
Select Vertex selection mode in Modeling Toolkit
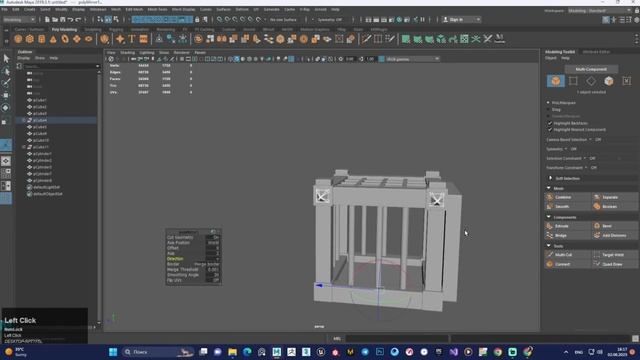[x=573, y=81]
